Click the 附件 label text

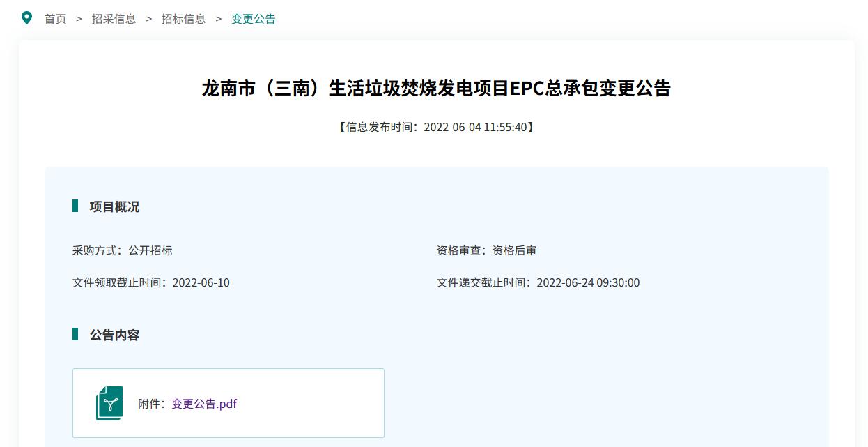tap(150, 404)
